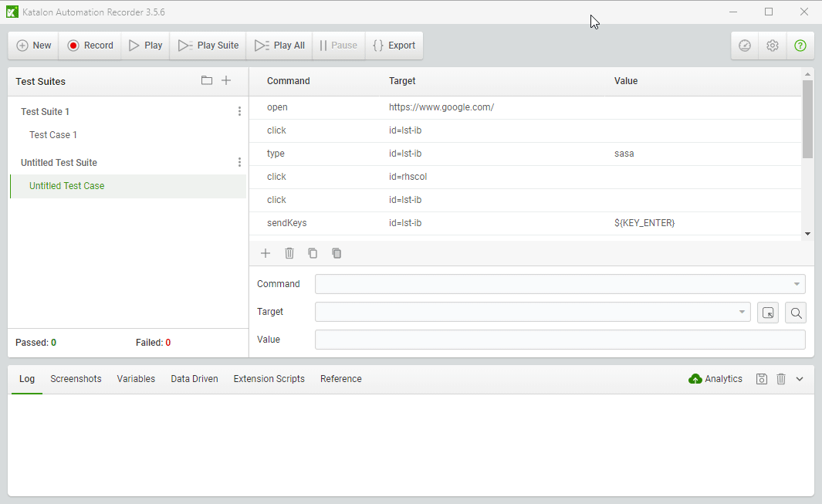
Task: Select Test Case 1
Action: tap(53, 135)
